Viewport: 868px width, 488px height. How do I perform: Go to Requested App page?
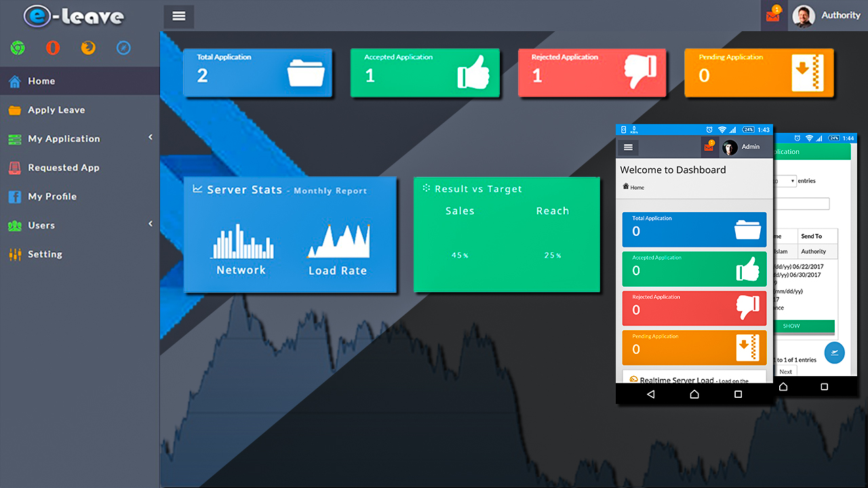pyautogui.click(x=63, y=167)
